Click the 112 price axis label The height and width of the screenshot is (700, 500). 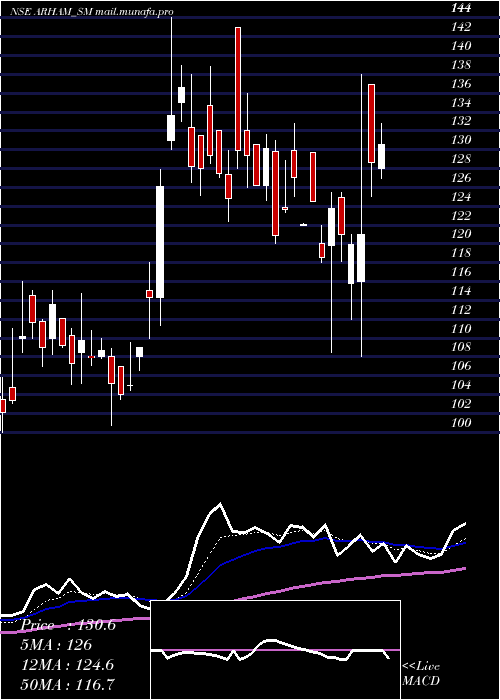[461, 309]
